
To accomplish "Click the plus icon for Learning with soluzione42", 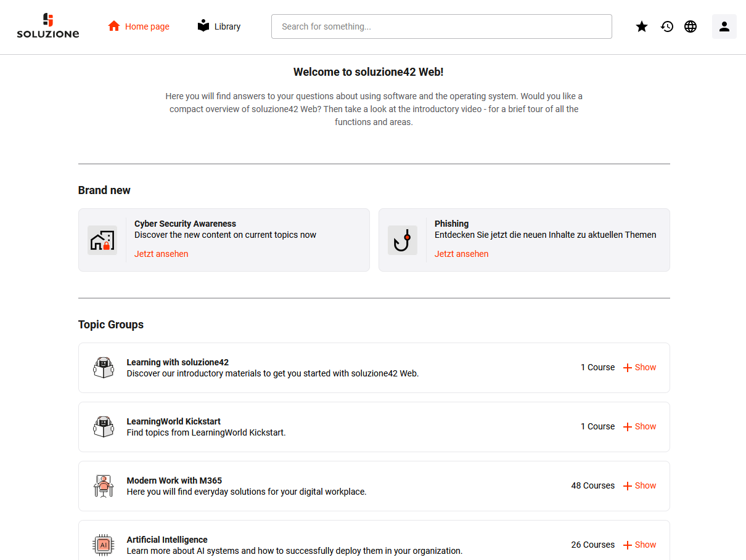I will click(628, 368).
